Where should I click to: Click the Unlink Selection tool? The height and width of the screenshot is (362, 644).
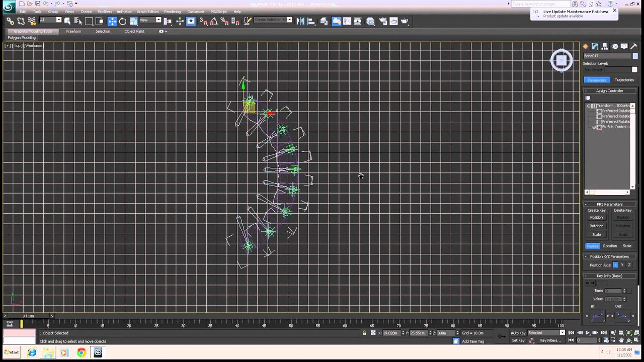(x=21, y=21)
